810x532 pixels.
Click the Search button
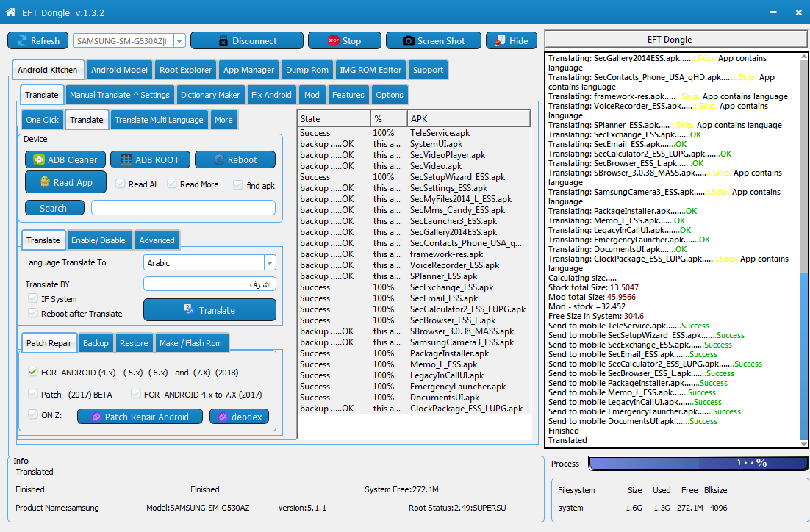click(x=54, y=208)
